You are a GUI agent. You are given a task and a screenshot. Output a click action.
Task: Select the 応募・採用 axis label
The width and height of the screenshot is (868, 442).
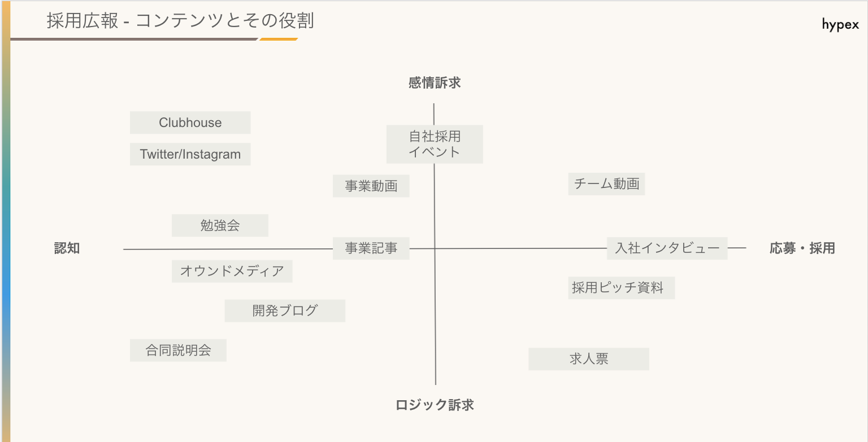[802, 248]
